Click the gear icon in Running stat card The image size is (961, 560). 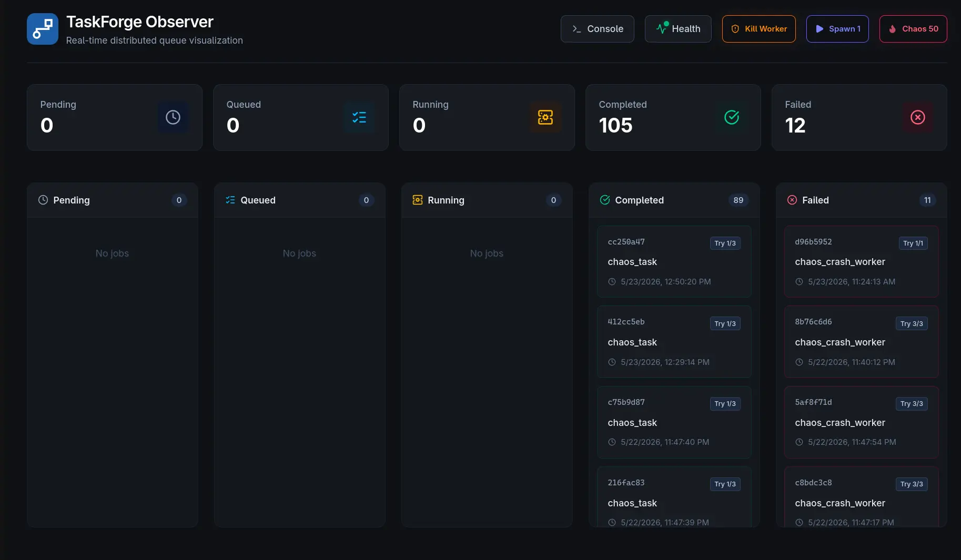[x=545, y=117]
